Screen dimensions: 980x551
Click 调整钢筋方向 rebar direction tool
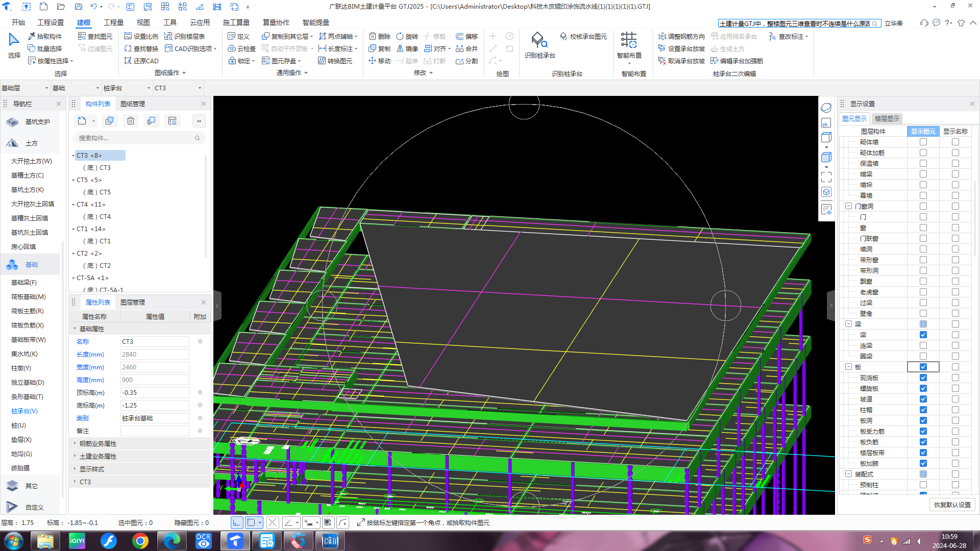[x=681, y=36]
